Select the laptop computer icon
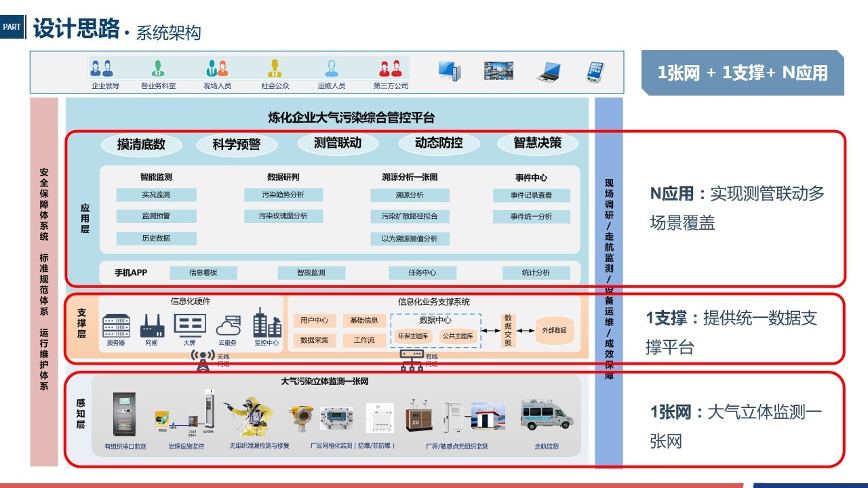The image size is (868, 488). 549,72
